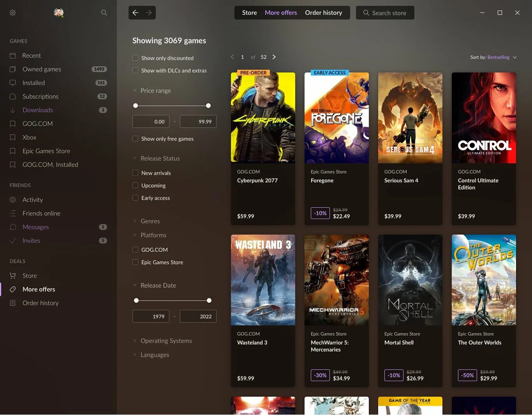Click the GOG.COM bookmark icon
The image size is (532, 415).
pyautogui.click(x=13, y=124)
